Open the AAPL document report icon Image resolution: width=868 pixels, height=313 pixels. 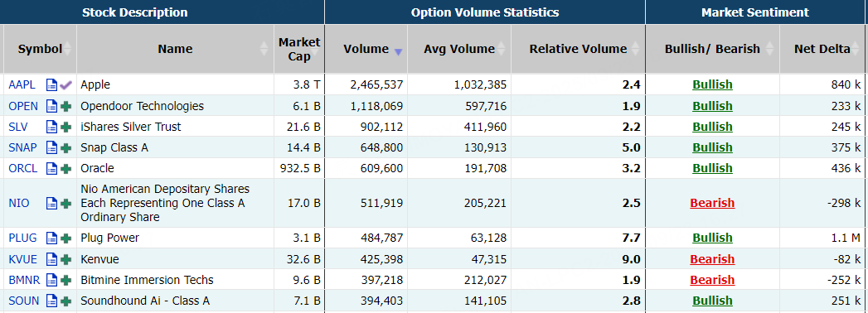pos(51,85)
